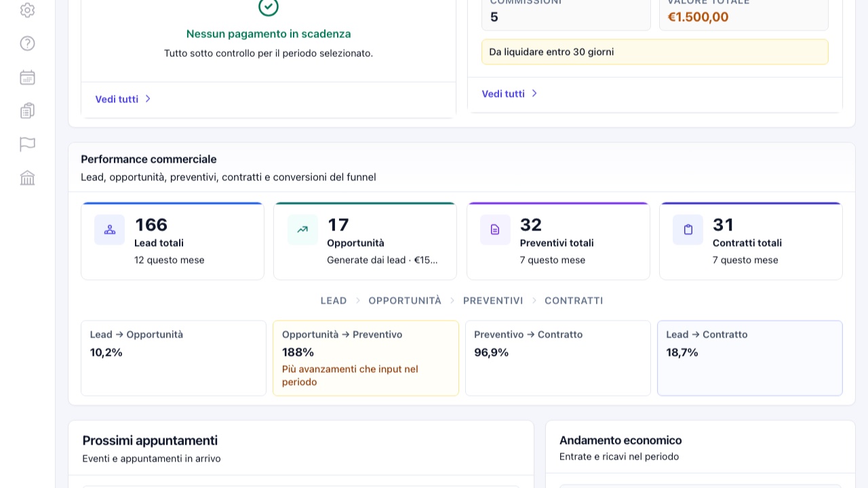868x488 pixels.
Task: Select OPPORTUNITÀ funnel step label
Action: click(405, 300)
